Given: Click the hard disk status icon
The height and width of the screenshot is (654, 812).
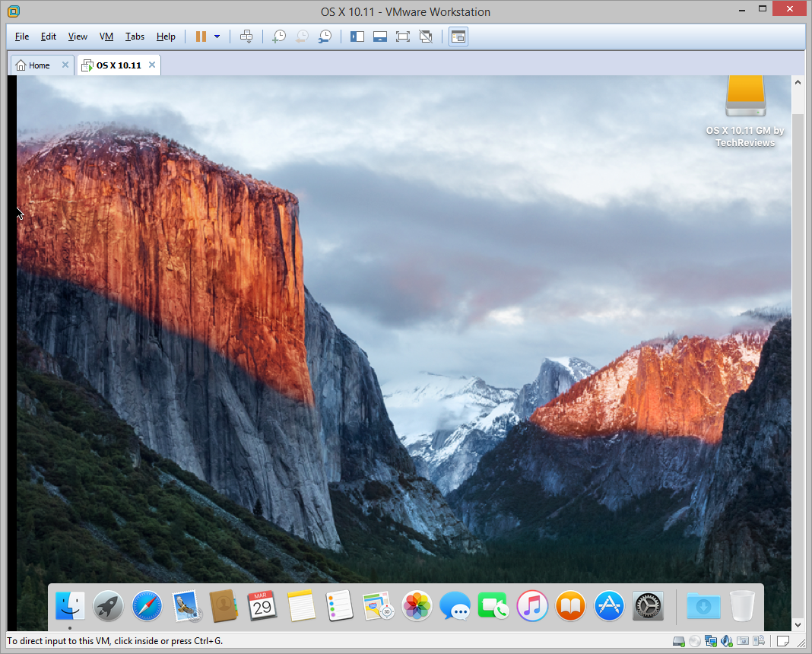Looking at the screenshot, I should [678, 642].
